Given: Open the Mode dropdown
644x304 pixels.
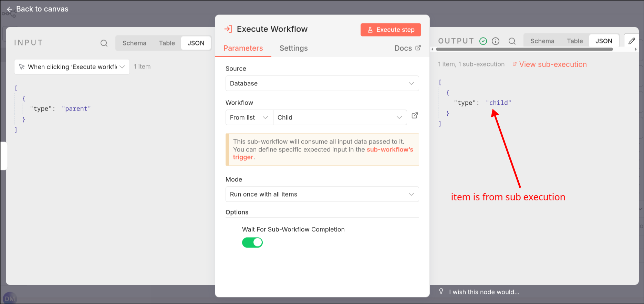Looking at the screenshot, I should click(322, 194).
